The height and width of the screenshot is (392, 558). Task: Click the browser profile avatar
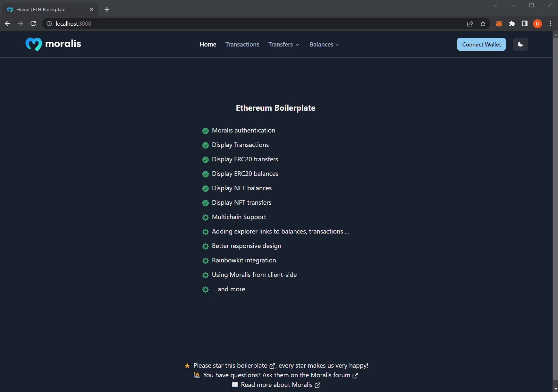pos(537,23)
